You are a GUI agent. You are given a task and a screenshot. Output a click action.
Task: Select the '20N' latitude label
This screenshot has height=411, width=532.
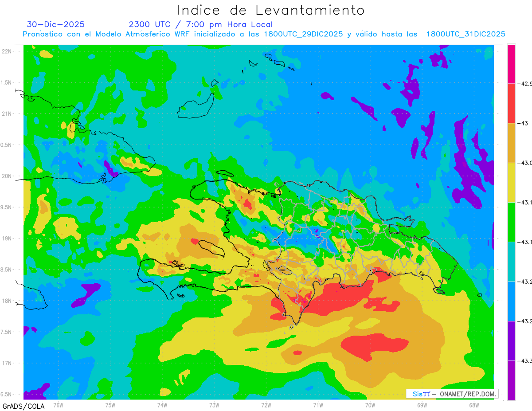click(x=7, y=176)
